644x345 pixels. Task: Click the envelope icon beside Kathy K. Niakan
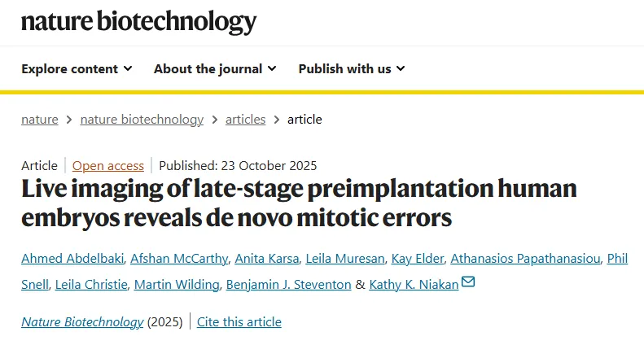click(x=468, y=283)
